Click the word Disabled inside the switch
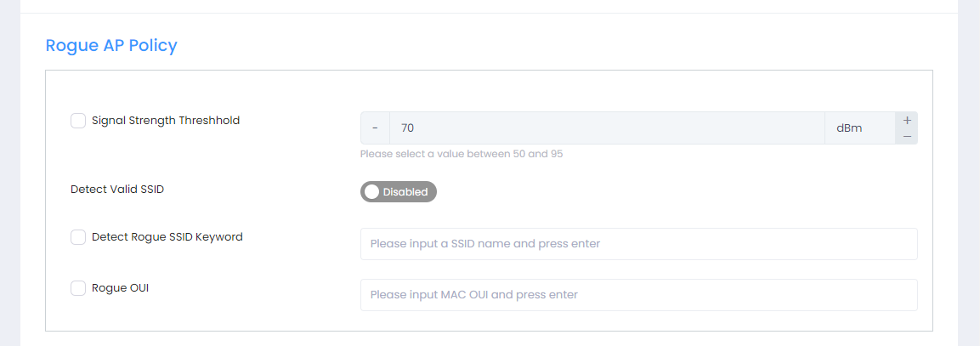The width and height of the screenshot is (980, 346). click(405, 192)
